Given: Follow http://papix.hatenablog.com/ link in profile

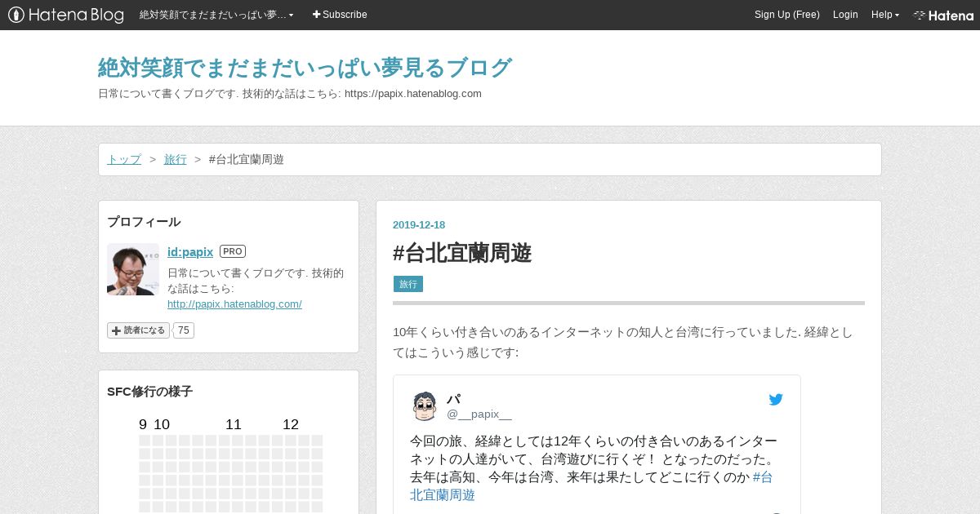Looking at the screenshot, I should pos(234,304).
